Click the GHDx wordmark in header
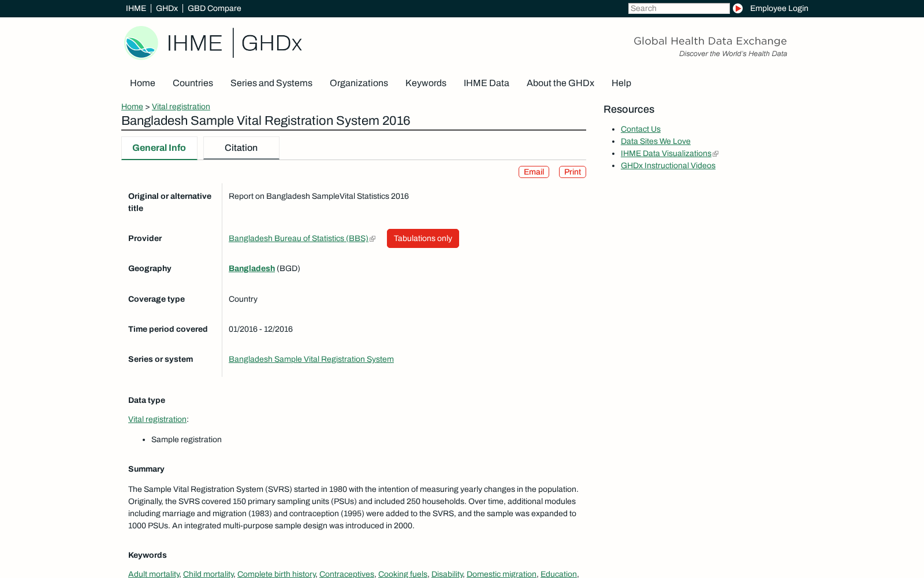 (271, 43)
